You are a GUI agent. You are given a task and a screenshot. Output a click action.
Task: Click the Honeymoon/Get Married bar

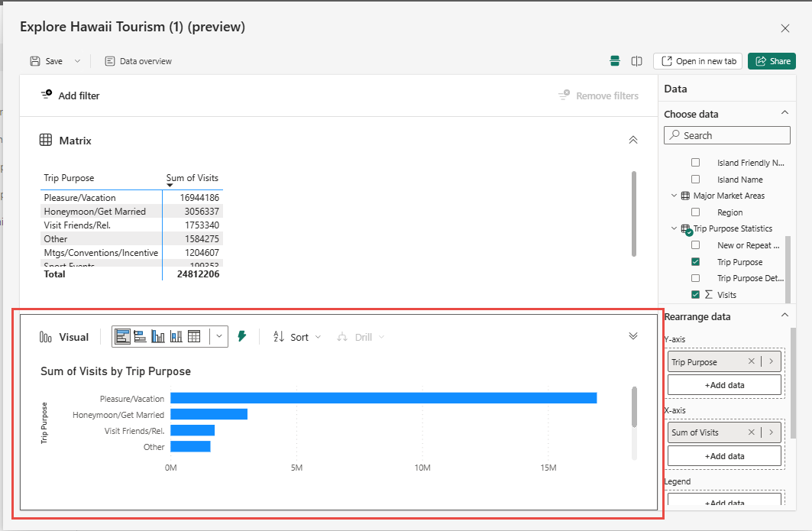(209, 414)
